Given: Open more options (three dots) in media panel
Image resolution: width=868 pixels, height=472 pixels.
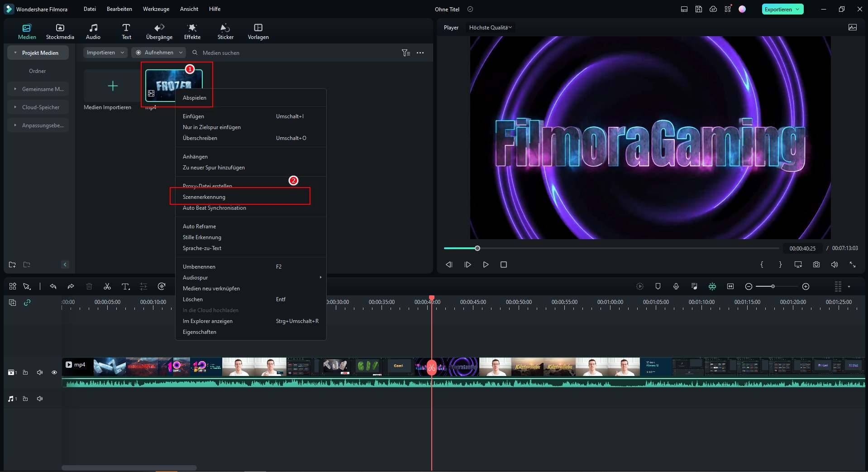Looking at the screenshot, I should (x=420, y=53).
